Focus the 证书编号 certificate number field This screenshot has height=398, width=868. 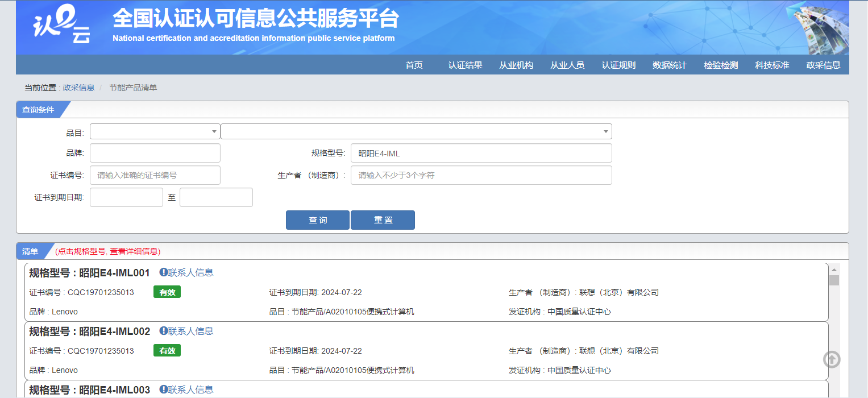[155, 175]
